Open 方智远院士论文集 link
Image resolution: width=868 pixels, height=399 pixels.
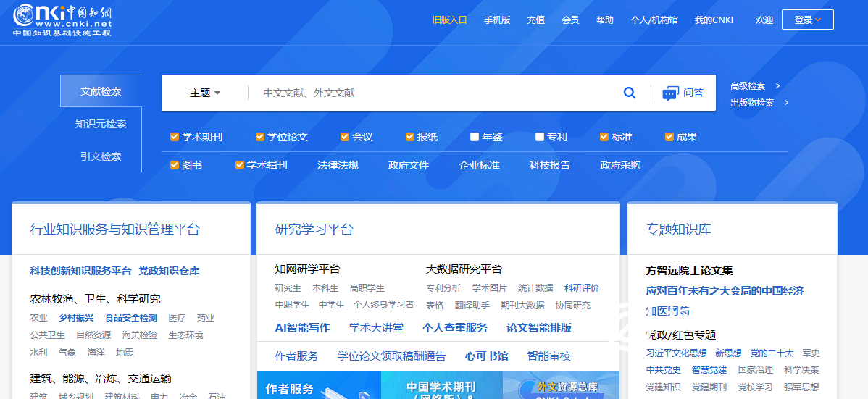689,271
